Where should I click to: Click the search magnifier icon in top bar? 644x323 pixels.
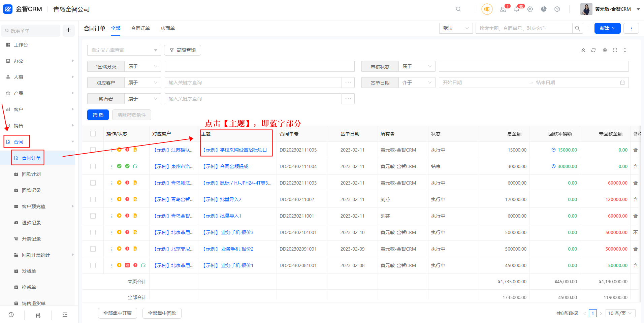(458, 9)
